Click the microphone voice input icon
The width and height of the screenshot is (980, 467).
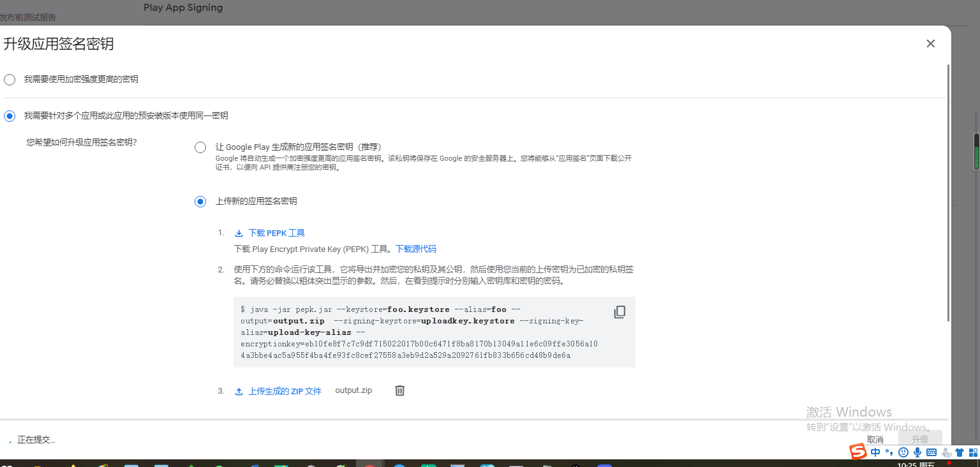917,452
